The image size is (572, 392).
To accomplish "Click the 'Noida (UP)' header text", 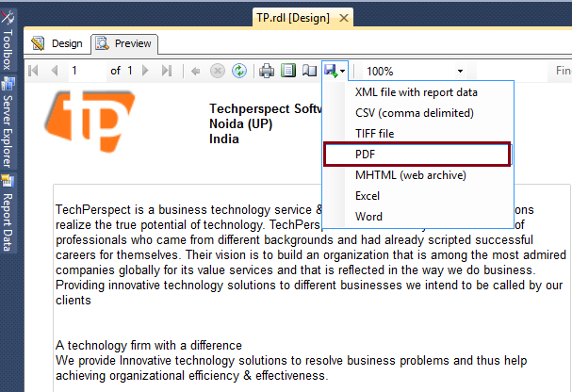I will [240, 124].
